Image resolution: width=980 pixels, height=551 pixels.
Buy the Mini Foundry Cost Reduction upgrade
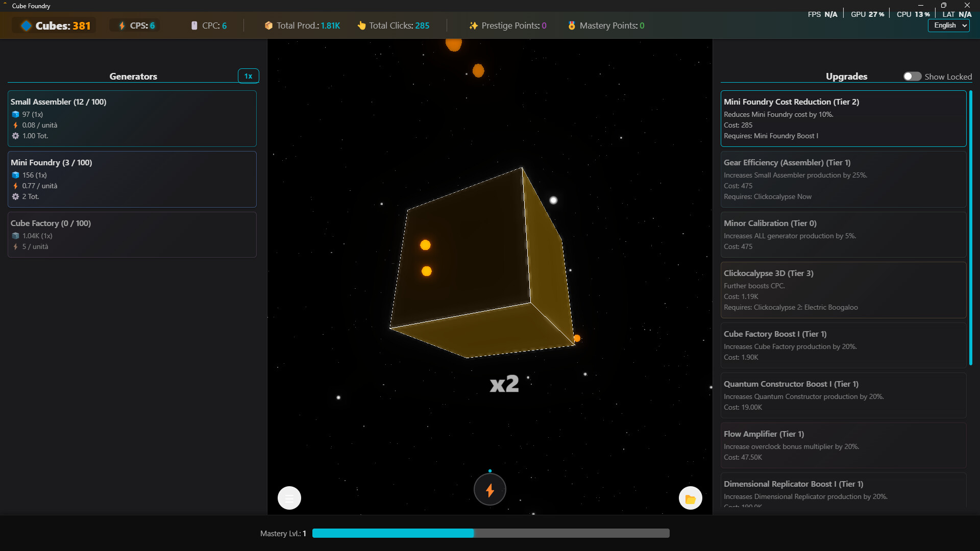click(x=842, y=118)
